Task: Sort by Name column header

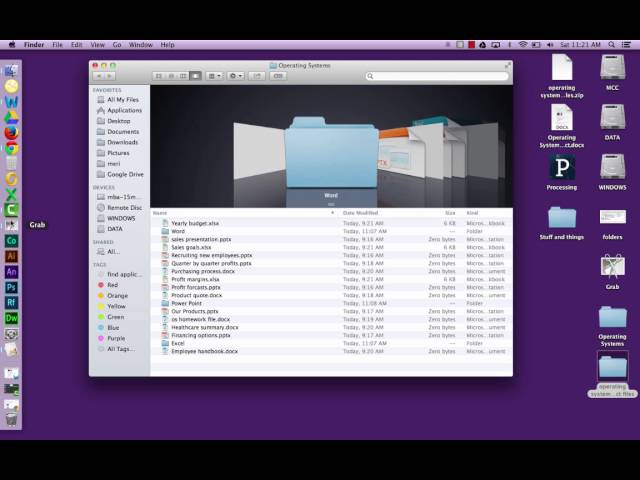Action: click(x=244, y=213)
